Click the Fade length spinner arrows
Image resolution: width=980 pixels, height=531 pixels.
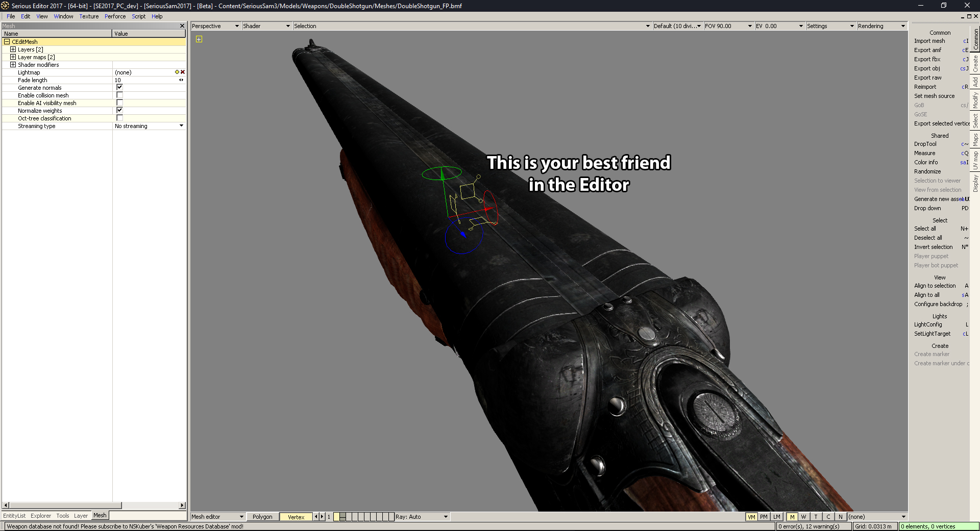(181, 80)
